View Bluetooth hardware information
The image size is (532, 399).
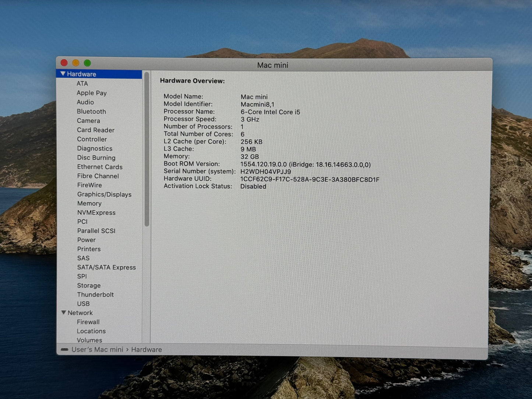click(91, 111)
